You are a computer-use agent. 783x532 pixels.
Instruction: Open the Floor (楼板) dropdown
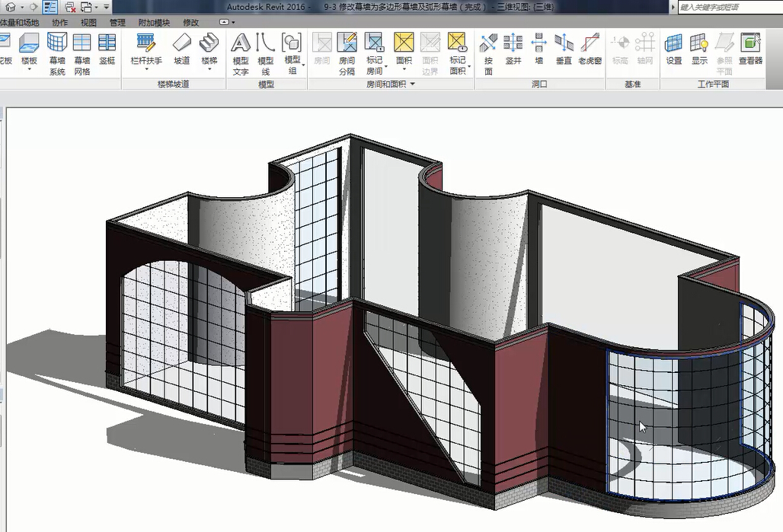click(29, 69)
